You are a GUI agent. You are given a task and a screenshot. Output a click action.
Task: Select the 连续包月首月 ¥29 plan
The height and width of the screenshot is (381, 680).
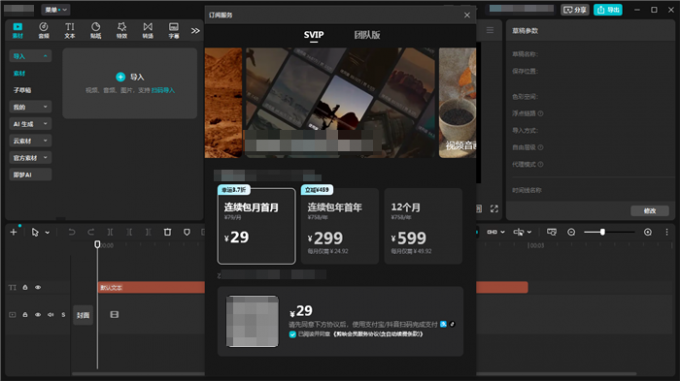point(256,226)
